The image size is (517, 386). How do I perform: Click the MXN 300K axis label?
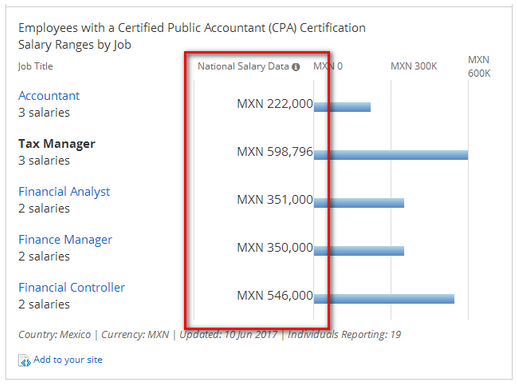click(x=413, y=66)
